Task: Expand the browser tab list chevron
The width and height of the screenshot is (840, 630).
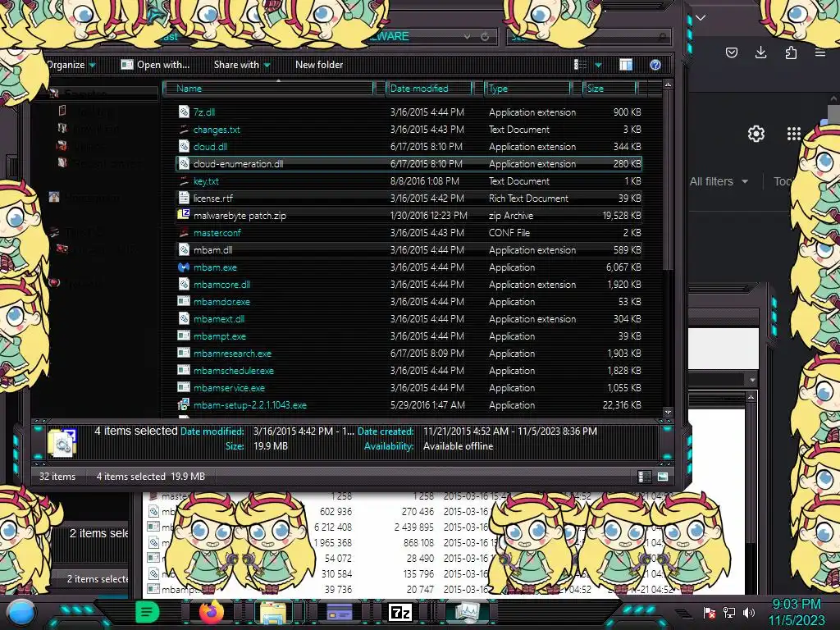Action: tap(701, 18)
